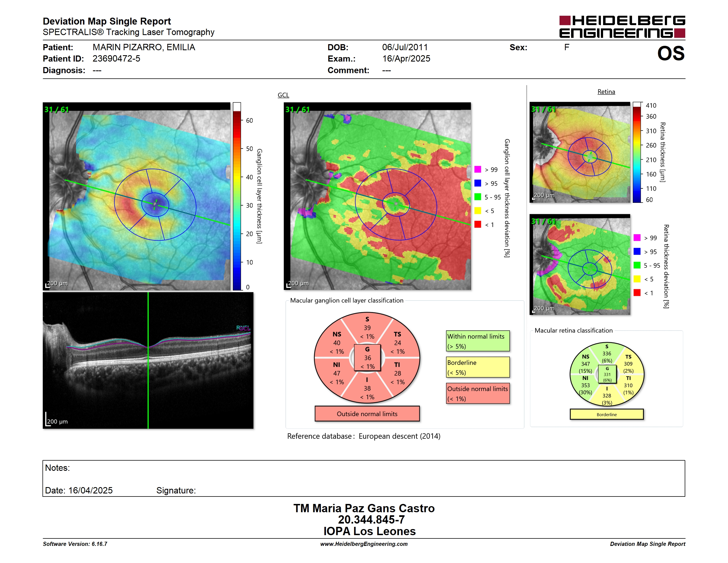Click the GCL 'Outside normal limits' result bar

[367, 414]
